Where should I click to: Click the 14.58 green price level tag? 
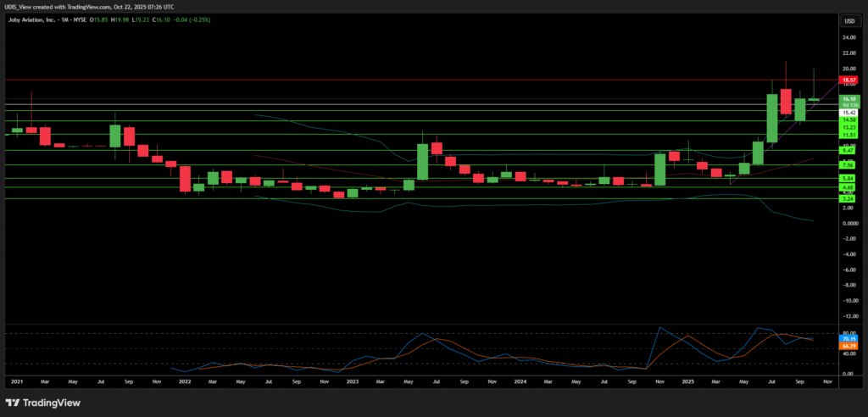click(x=848, y=120)
